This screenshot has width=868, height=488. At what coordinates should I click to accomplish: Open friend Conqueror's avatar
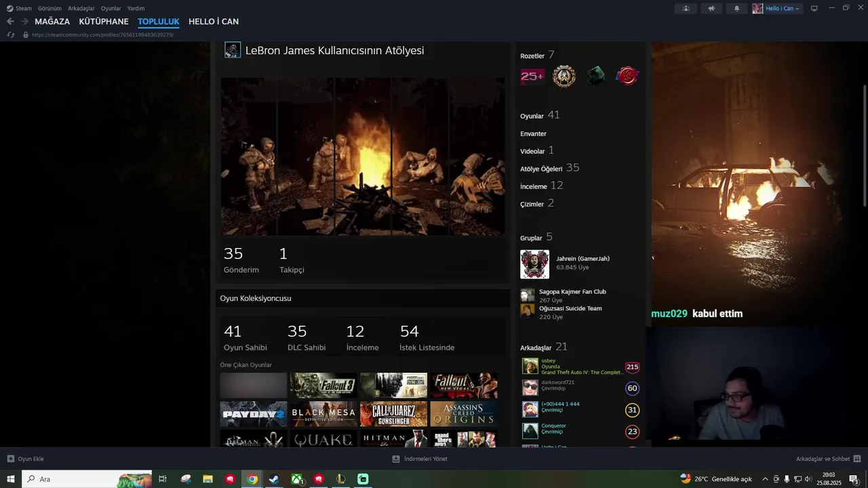[530, 431]
